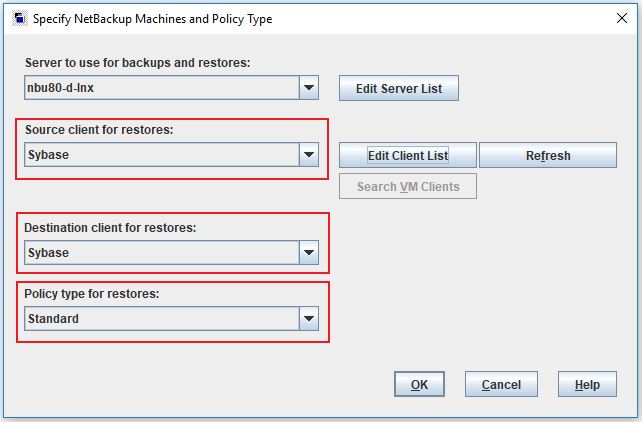Expand the source client dropdown arrow
This screenshot has width=642, height=422.
point(309,155)
